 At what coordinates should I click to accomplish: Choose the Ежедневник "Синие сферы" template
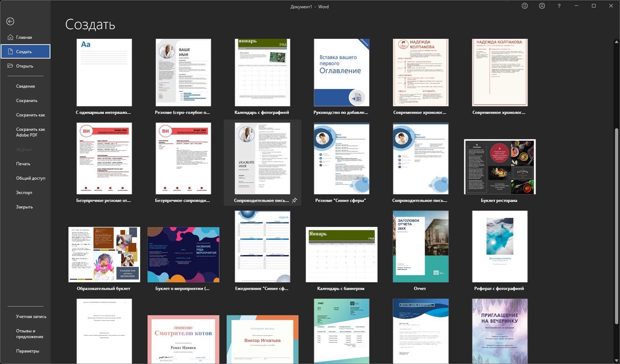click(x=262, y=246)
